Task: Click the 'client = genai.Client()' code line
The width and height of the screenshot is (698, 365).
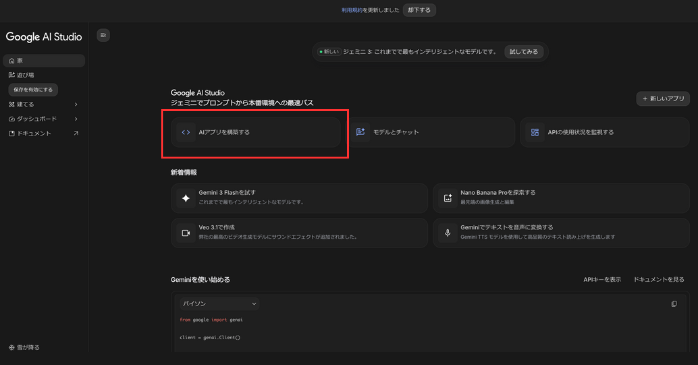Action: click(210, 337)
